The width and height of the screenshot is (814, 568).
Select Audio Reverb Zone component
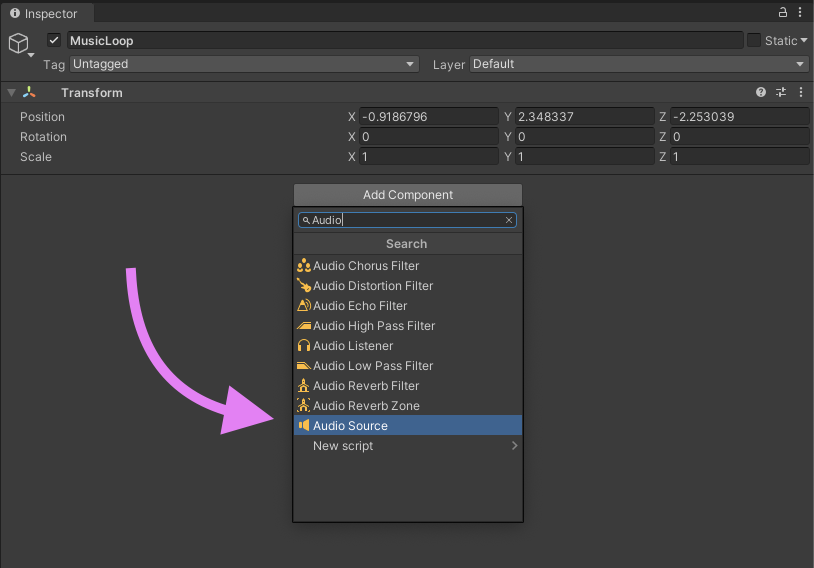coord(366,406)
